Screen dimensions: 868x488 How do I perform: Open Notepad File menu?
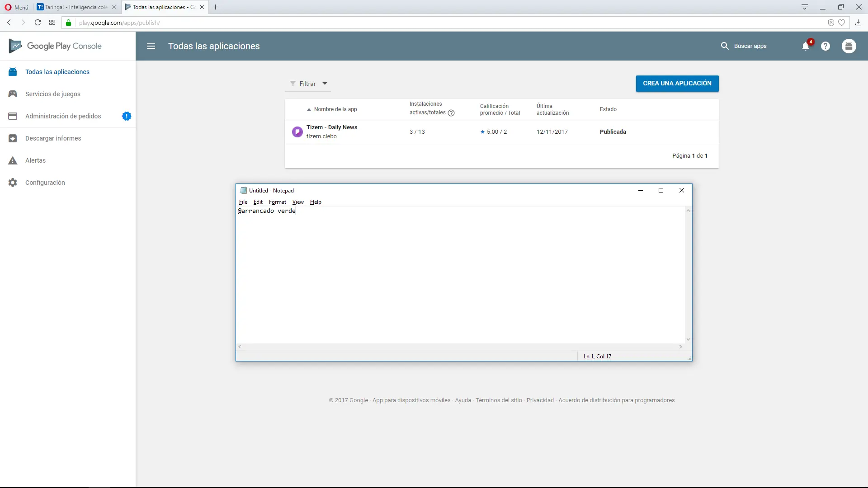click(243, 202)
